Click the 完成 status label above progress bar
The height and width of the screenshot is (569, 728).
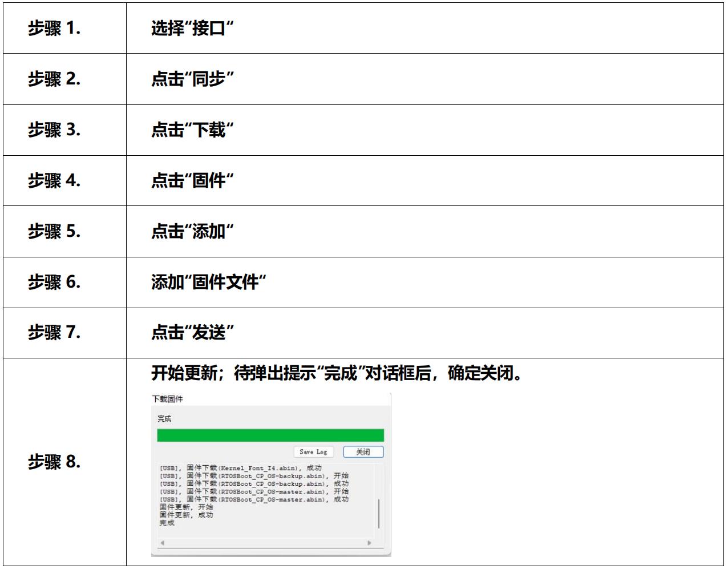(x=164, y=419)
